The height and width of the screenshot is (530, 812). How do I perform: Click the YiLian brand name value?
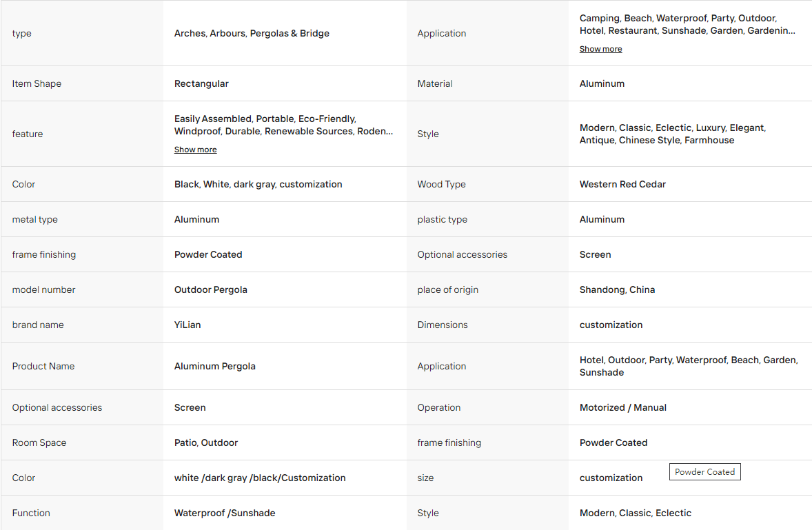[187, 325]
